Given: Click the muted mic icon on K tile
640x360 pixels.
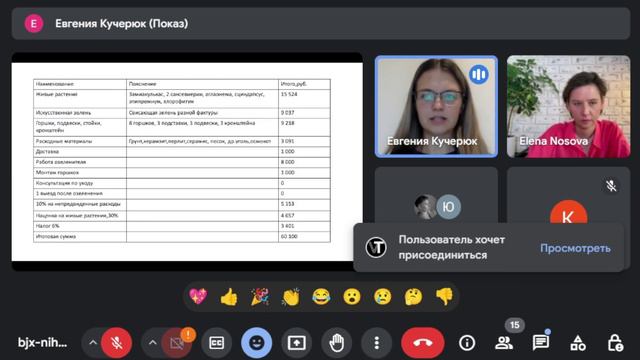Looking at the screenshot, I should (x=611, y=186).
